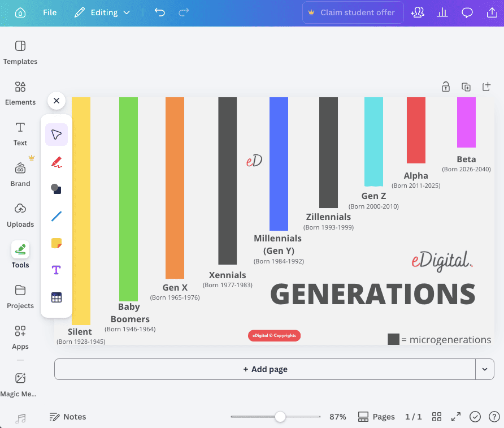Open the Templates panel
The image size is (504, 428).
tap(20, 53)
